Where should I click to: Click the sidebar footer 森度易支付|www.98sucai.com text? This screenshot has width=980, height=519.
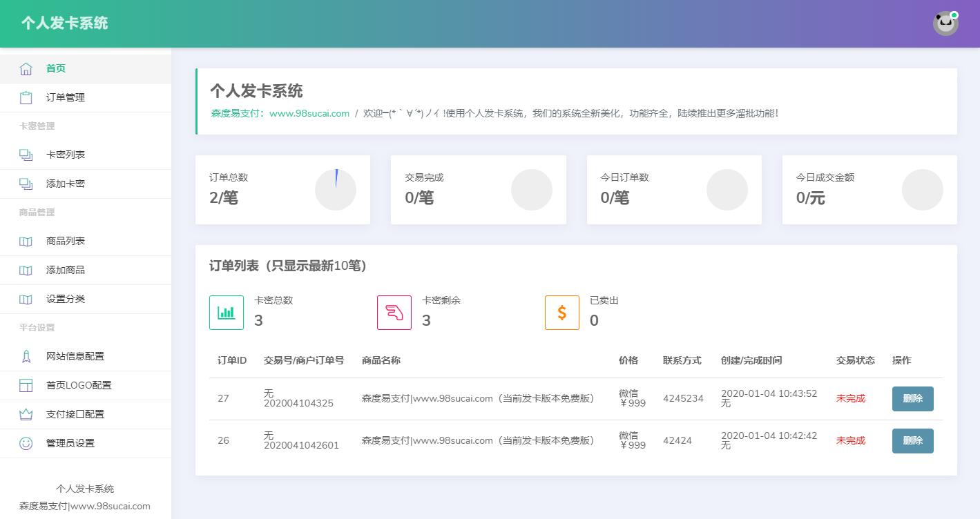pos(85,506)
